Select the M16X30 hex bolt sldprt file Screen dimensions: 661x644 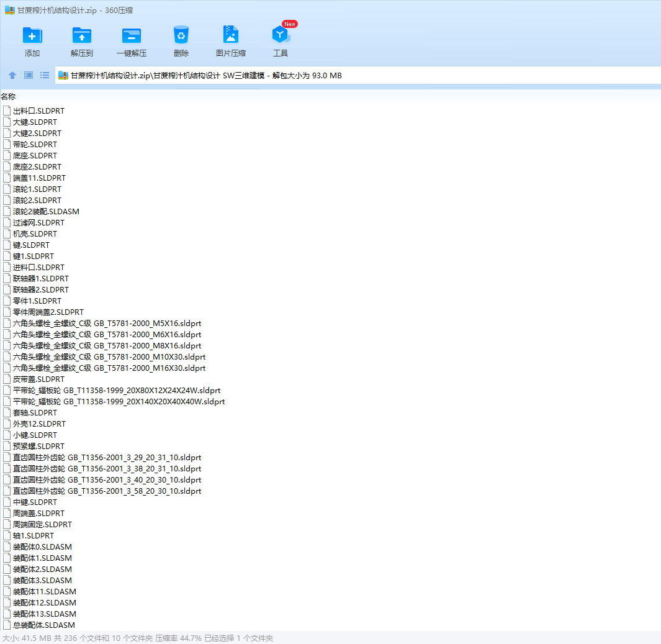pyautogui.click(x=109, y=368)
